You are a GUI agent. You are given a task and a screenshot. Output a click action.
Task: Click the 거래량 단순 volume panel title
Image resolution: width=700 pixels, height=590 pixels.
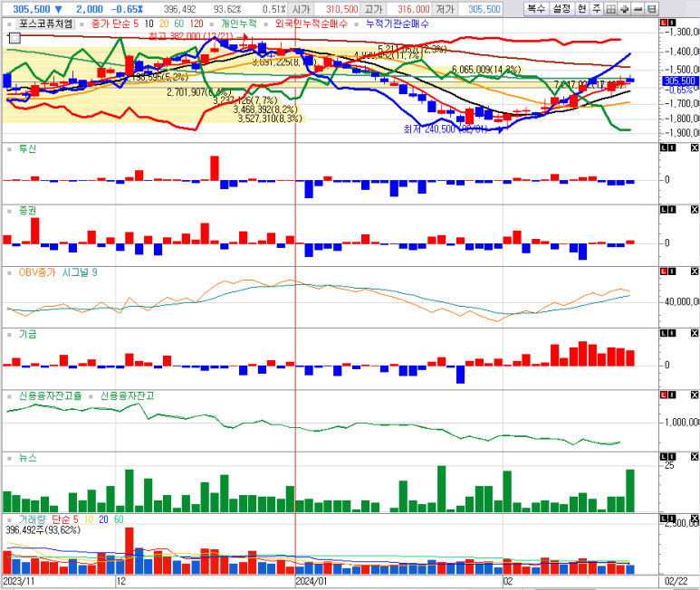tap(48, 519)
